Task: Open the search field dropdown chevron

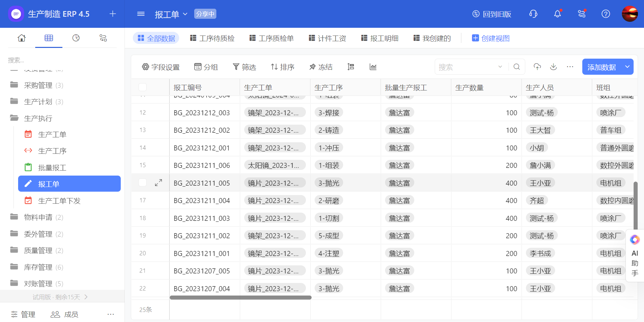Action: click(500, 67)
